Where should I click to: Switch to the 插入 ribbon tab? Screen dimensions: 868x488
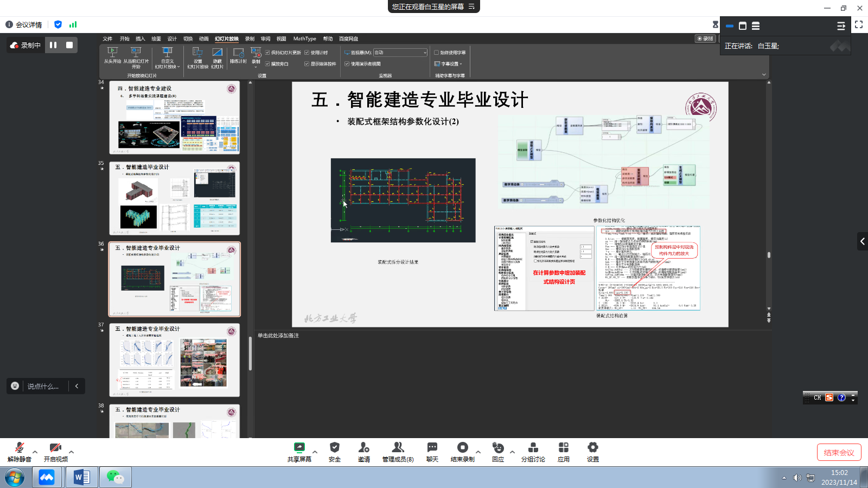pos(141,39)
